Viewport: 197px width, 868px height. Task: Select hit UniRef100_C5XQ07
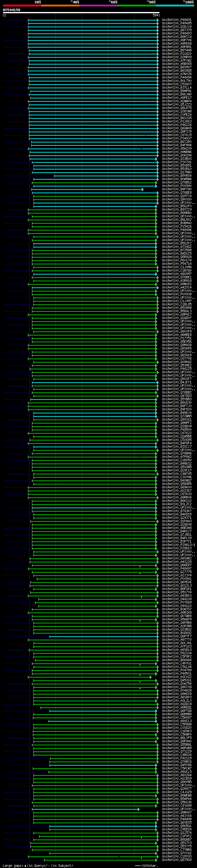[x=176, y=84]
